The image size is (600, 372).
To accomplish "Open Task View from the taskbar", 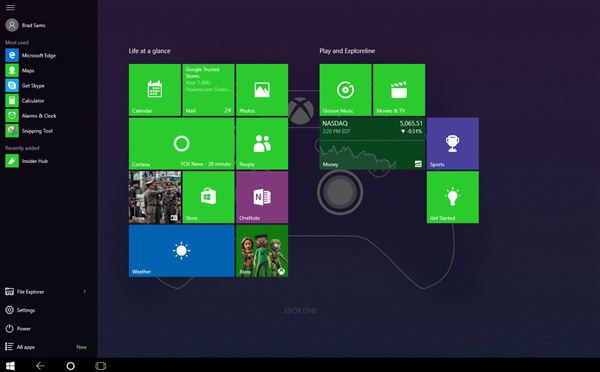I will coord(100,366).
